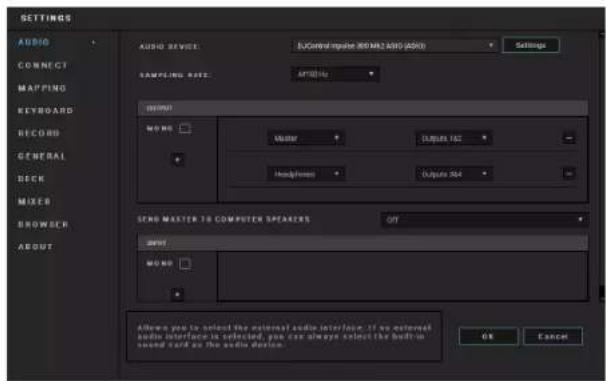Open the Deck settings section

(x=31, y=179)
